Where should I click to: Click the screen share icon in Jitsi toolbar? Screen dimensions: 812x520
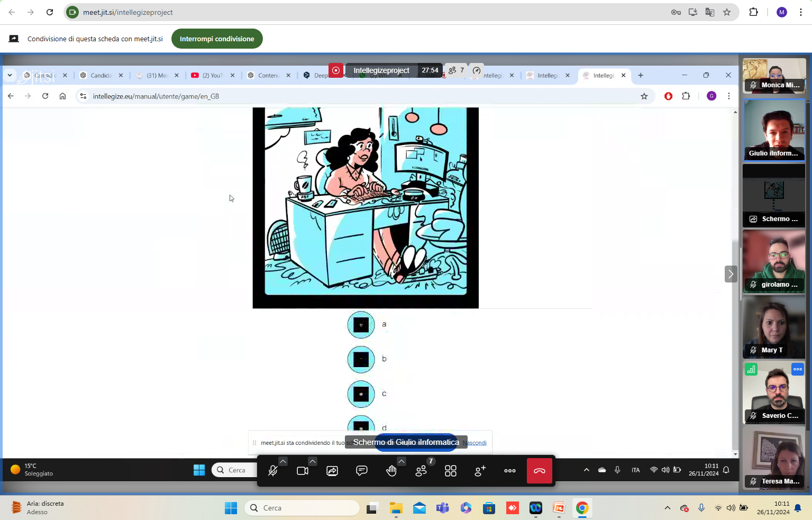click(x=332, y=471)
